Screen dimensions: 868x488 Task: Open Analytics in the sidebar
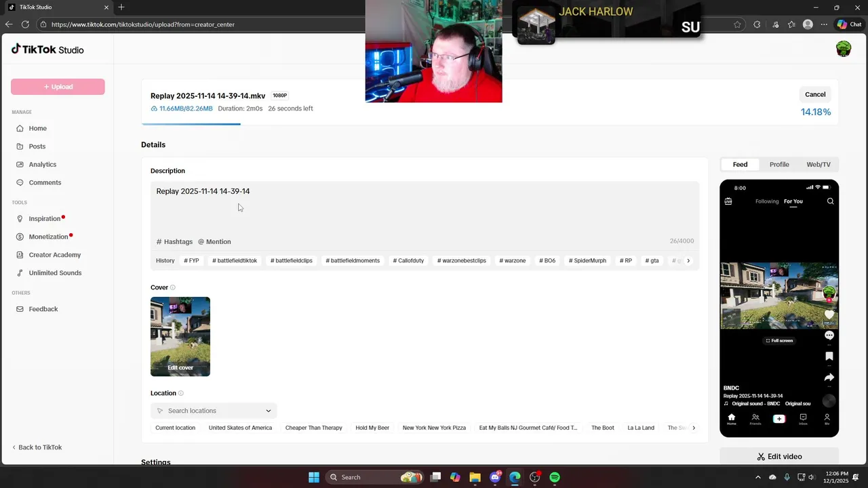pos(42,165)
